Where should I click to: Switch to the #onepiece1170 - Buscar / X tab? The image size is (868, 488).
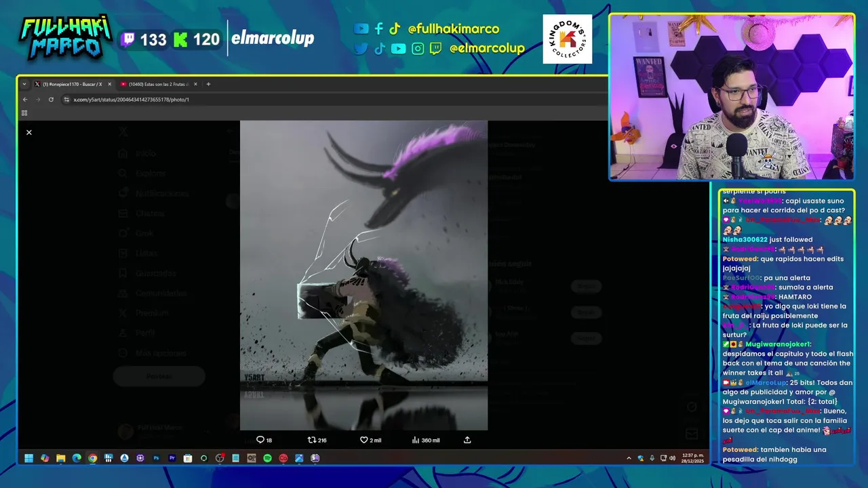[73, 84]
